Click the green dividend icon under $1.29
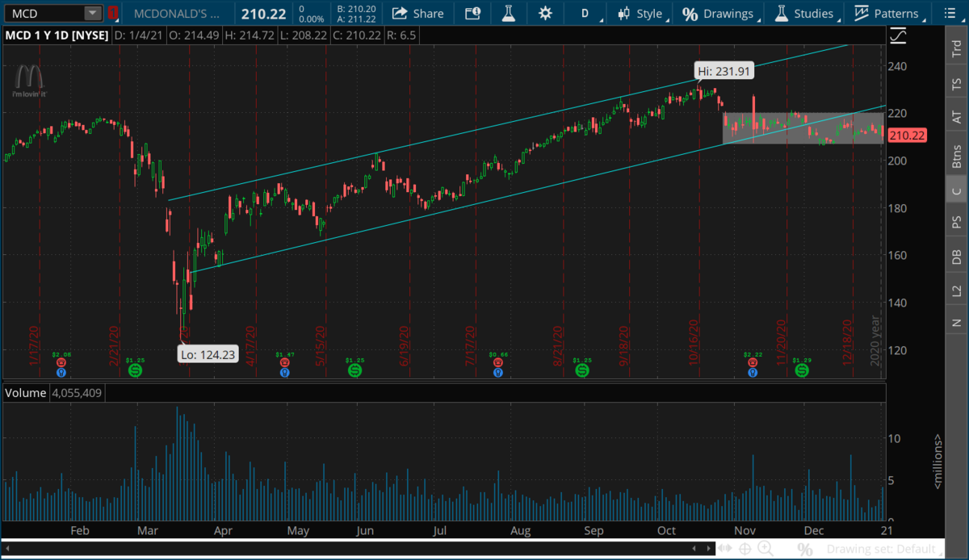The image size is (969, 560). (801, 370)
